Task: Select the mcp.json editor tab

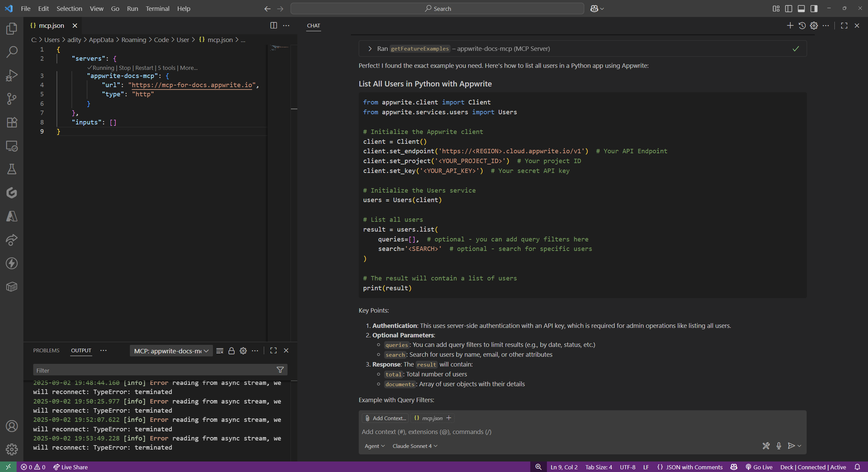Action: (51, 25)
